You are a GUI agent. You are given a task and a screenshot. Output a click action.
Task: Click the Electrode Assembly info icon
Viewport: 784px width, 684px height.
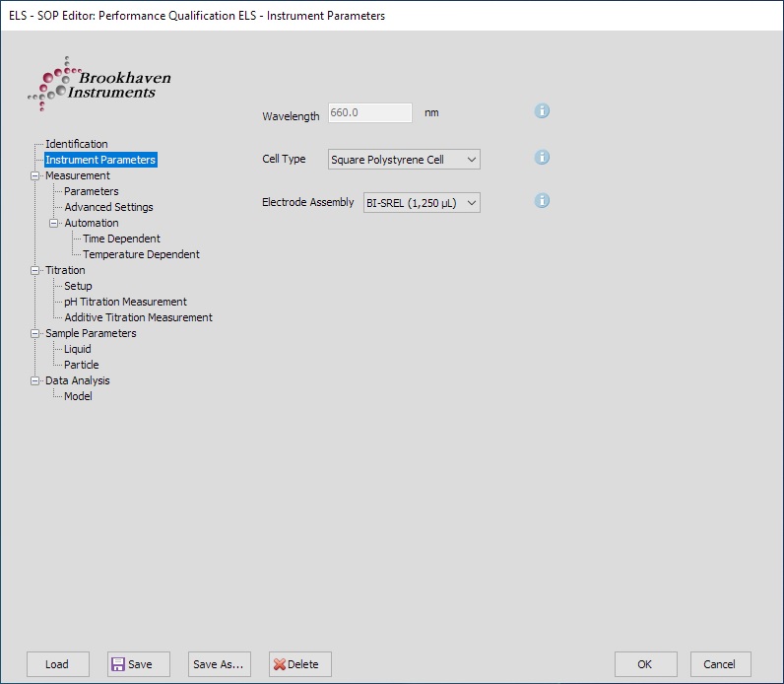point(542,201)
